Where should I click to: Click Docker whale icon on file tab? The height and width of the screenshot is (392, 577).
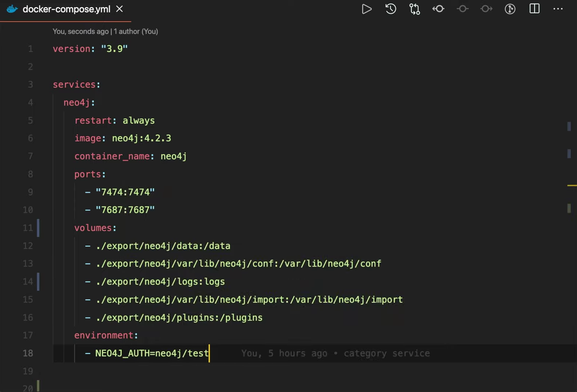point(12,9)
